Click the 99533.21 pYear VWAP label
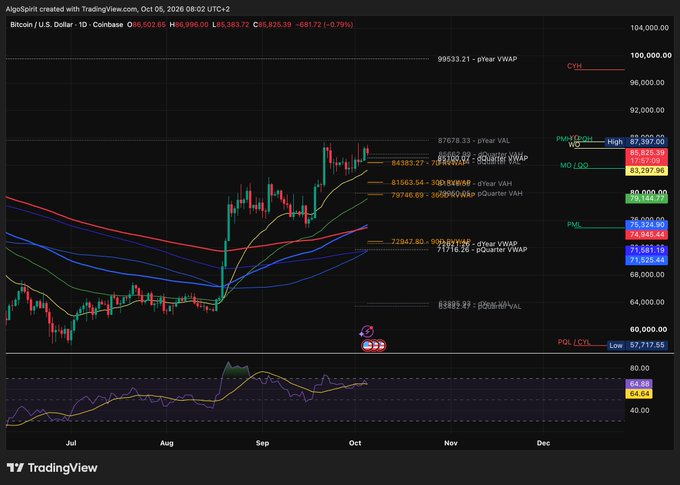This screenshot has width=680, height=485. click(477, 59)
